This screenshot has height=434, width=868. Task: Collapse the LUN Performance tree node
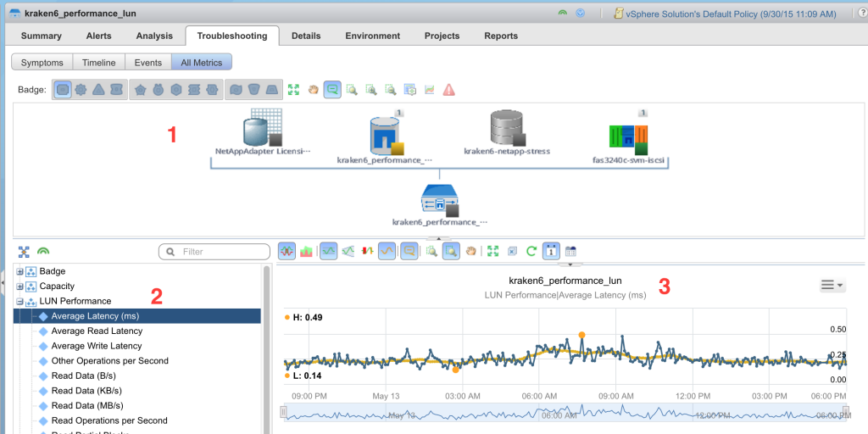click(x=19, y=302)
